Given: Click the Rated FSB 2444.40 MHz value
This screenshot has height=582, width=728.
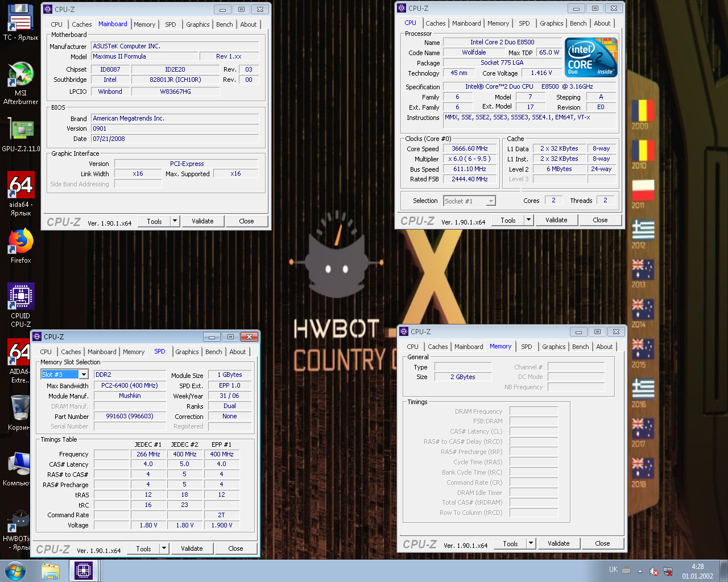Looking at the screenshot, I should pos(470,179).
